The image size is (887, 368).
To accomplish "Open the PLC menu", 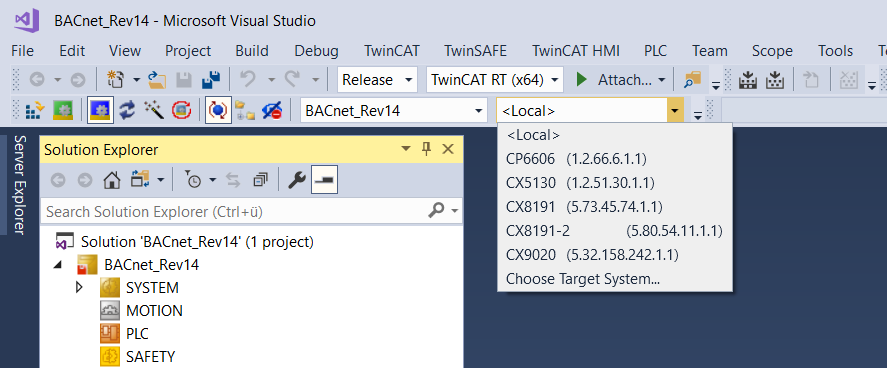I will coord(656,51).
